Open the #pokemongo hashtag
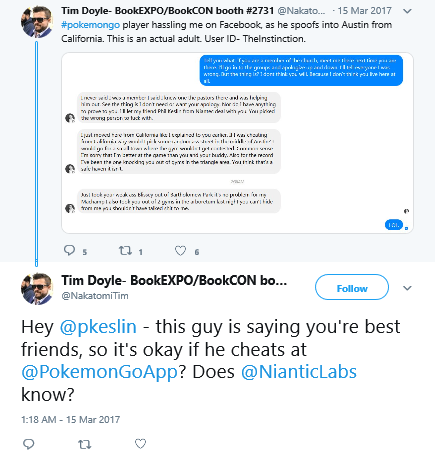435x456 pixels. [90, 25]
